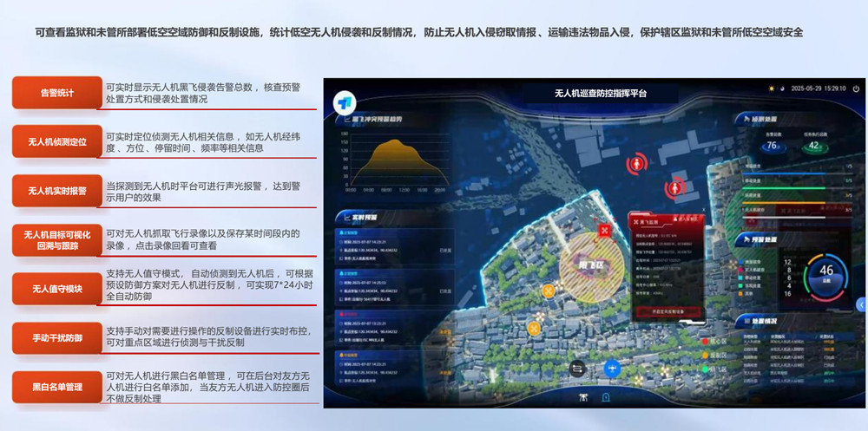Click legend count 12 in 预警处置
Image resolution: width=868 pixels, height=431 pixels.
(x=787, y=262)
